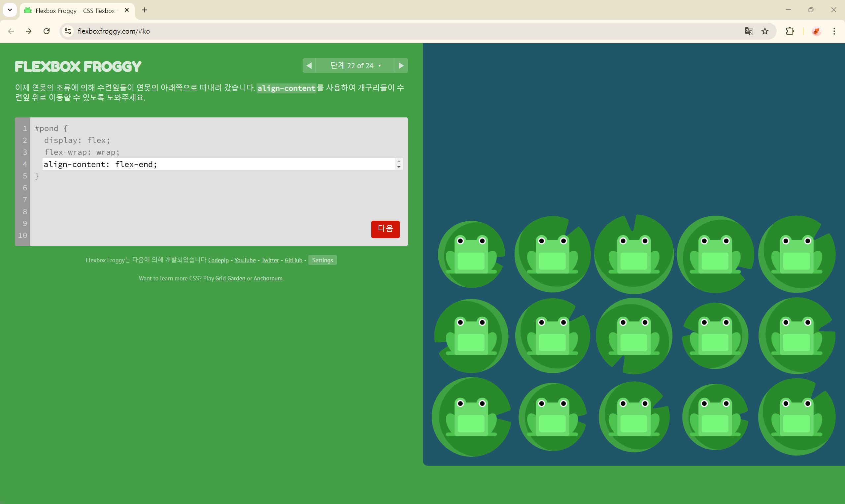Open the Settings toggle in footer
The height and width of the screenshot is (504, 845).
click(x=322, y=260)
